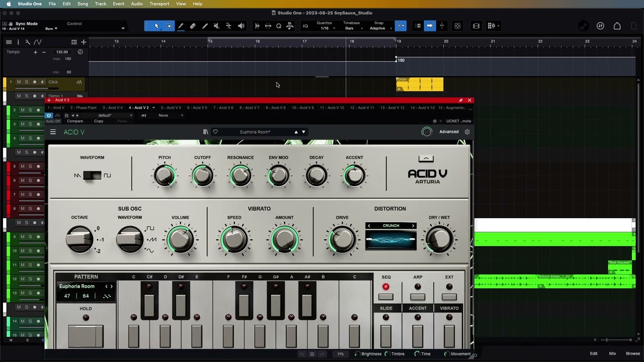
Task: Open the Acid V hamburger menu
Action: tap(53, 132)
